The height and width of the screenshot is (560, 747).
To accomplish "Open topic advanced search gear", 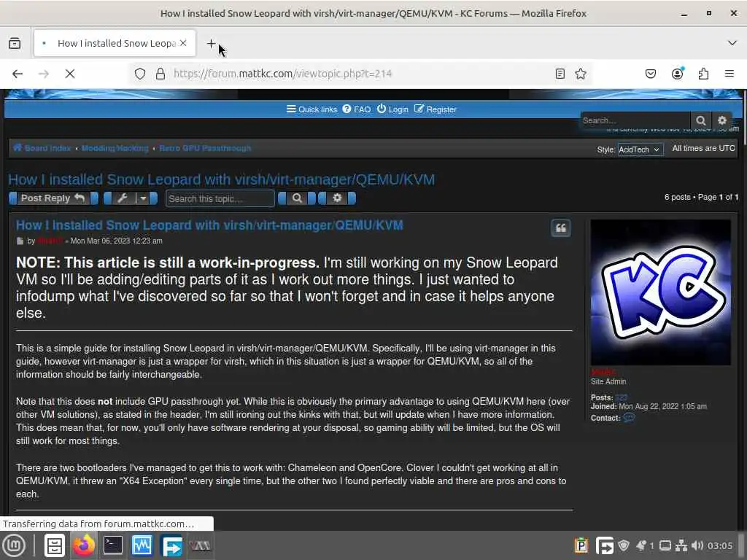I will coord(337,198).
